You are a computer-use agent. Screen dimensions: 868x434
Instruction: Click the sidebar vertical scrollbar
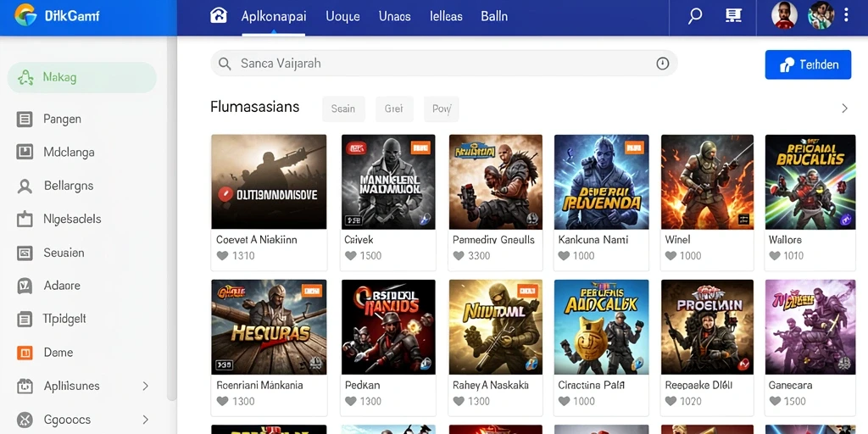point(171,219)
